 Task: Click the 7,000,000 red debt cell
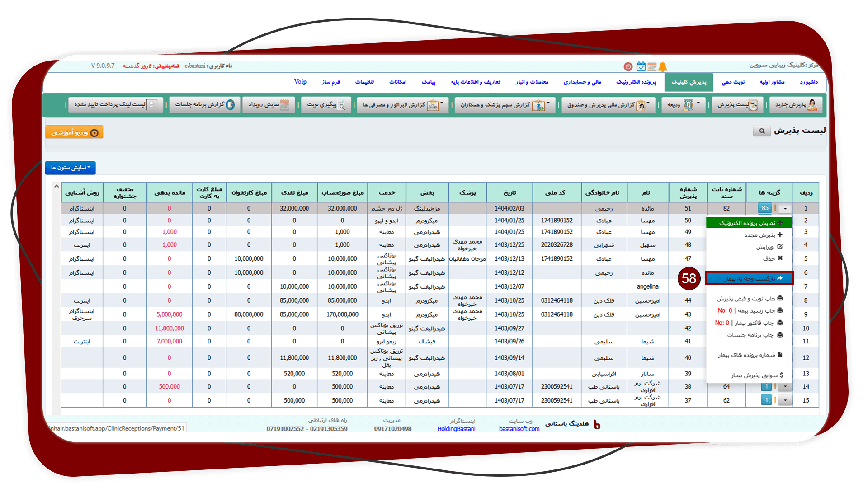[x=170, y=342]
